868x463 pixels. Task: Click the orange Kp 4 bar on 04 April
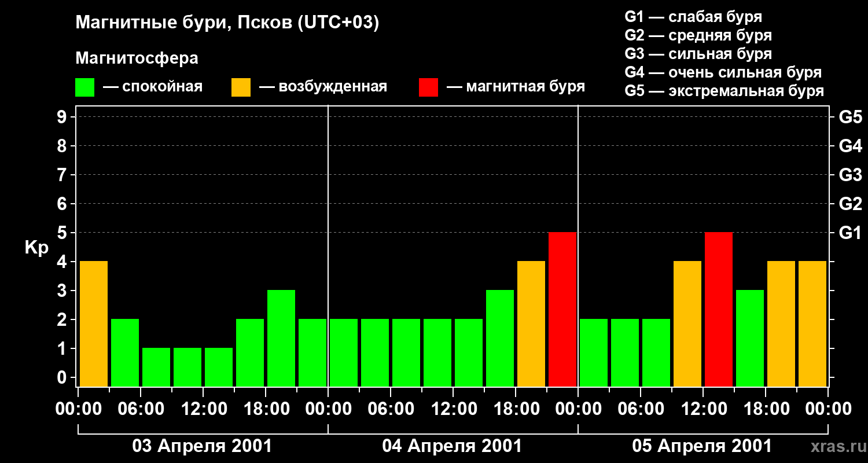coord(531,324)
